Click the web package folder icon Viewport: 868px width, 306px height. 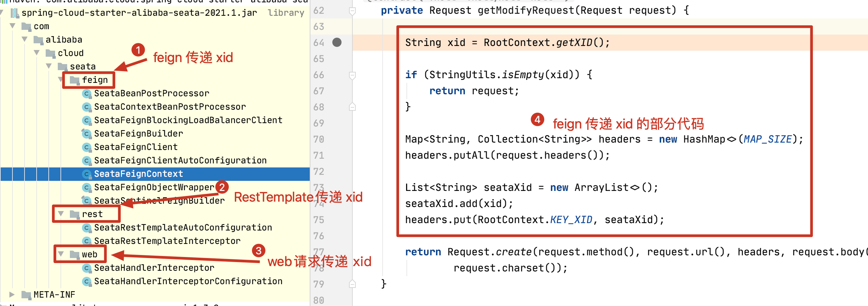(x=75, y=254)
